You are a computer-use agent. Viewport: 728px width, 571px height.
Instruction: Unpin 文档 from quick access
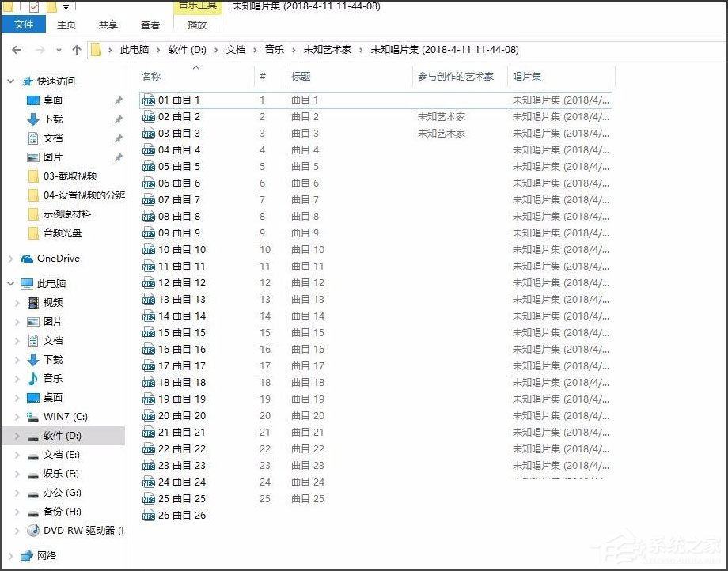point(119,138)
